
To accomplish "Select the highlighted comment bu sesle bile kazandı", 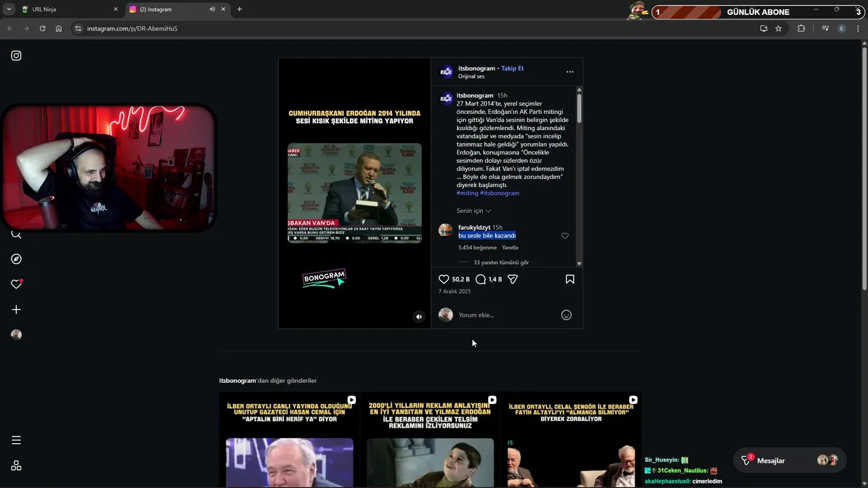I will coord(487,236).
